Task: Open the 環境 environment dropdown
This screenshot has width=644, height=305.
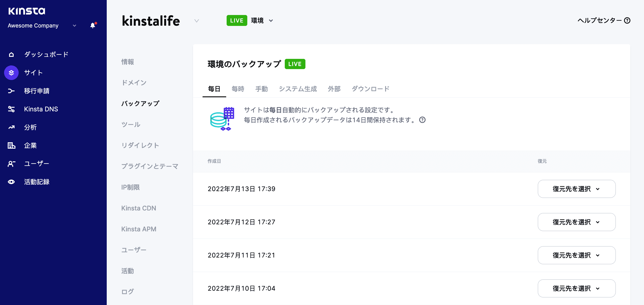Action: 271,21
